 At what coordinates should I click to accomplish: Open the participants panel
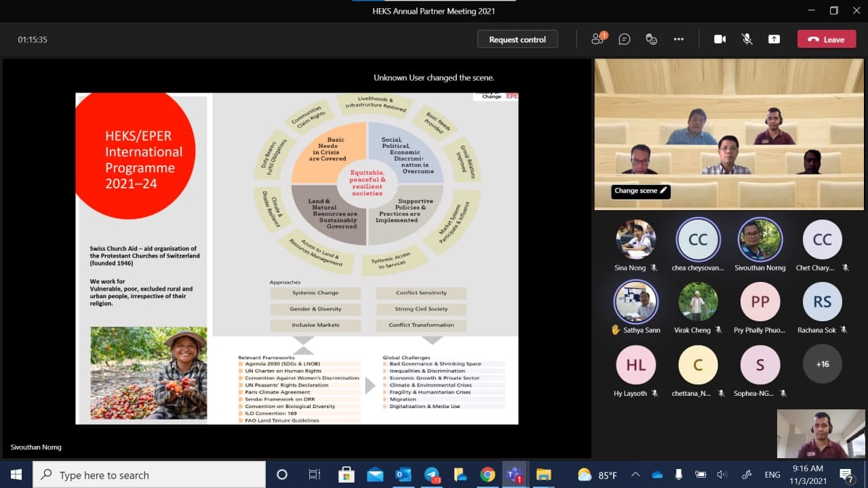point(597,39)
